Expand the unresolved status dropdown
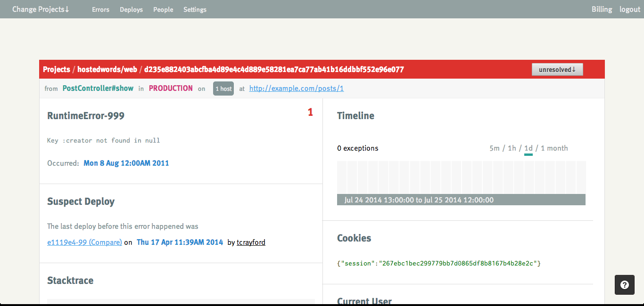The width and height of the screenshot is (644, 306). coord(557,70)
